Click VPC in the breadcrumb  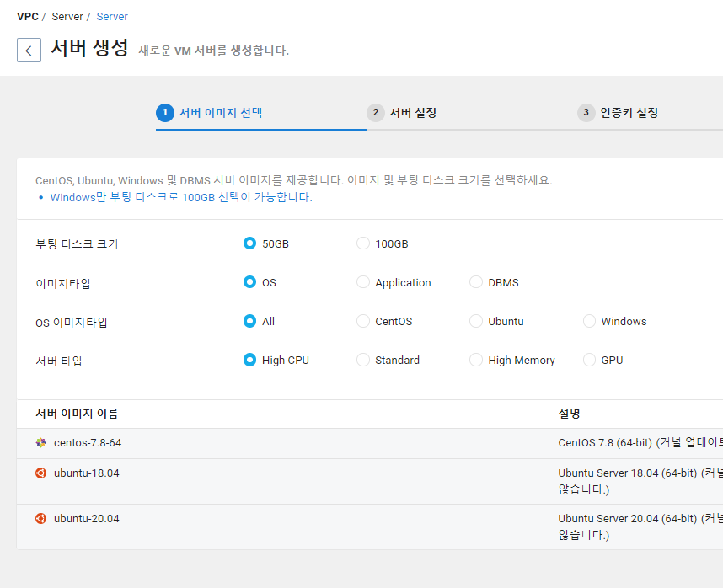[28, 17]
